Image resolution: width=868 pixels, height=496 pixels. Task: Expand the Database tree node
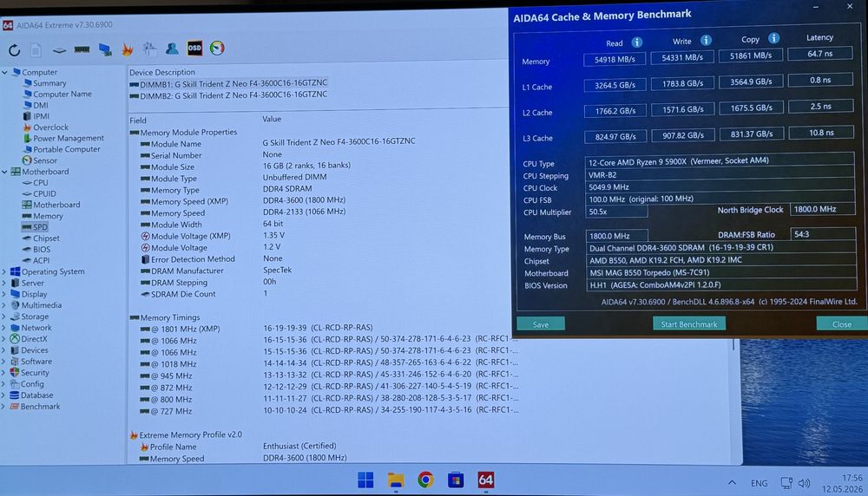3,395
